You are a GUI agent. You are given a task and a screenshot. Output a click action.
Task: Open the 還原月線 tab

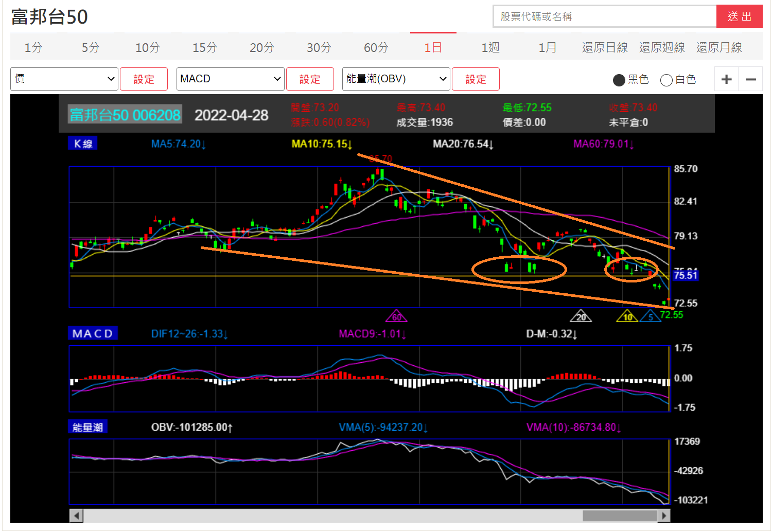pos(719,47)
